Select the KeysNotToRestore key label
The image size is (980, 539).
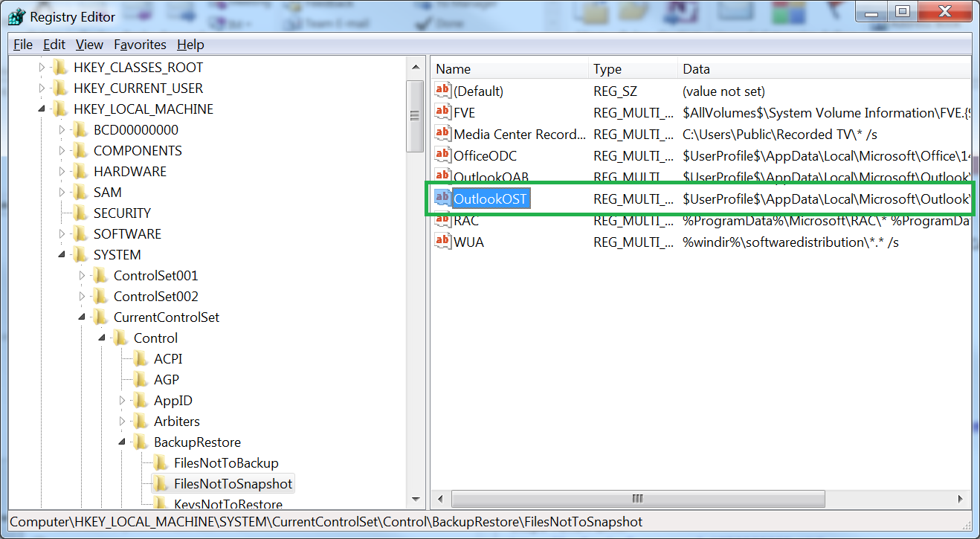pyautogui.click(x=228, y=504)
